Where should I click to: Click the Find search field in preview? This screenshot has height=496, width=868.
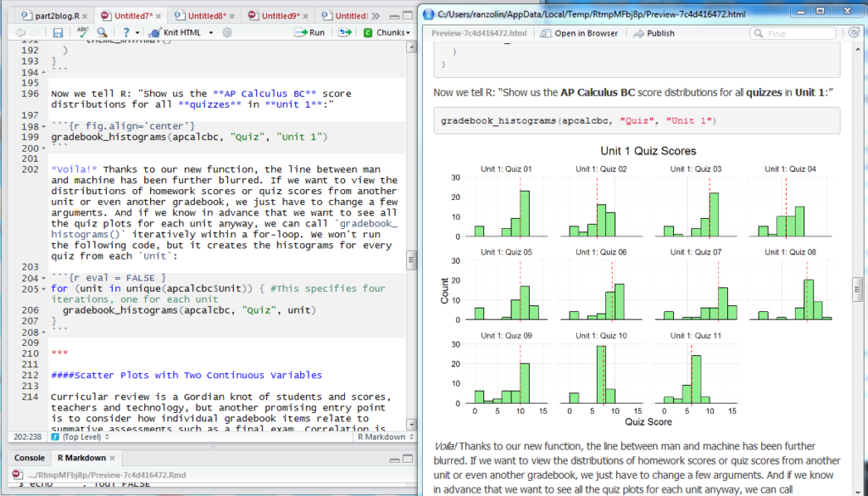click(792, 33)
